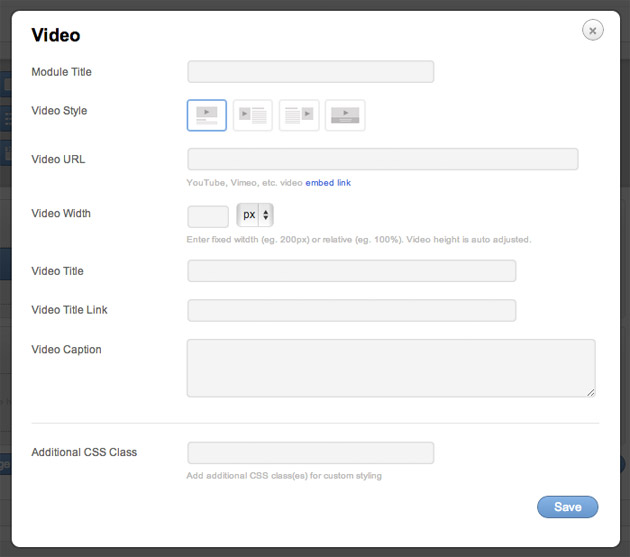Screen dimensions: 630x557
Task: Click the 'Video Title Link' label
Action: pos(70,310)
